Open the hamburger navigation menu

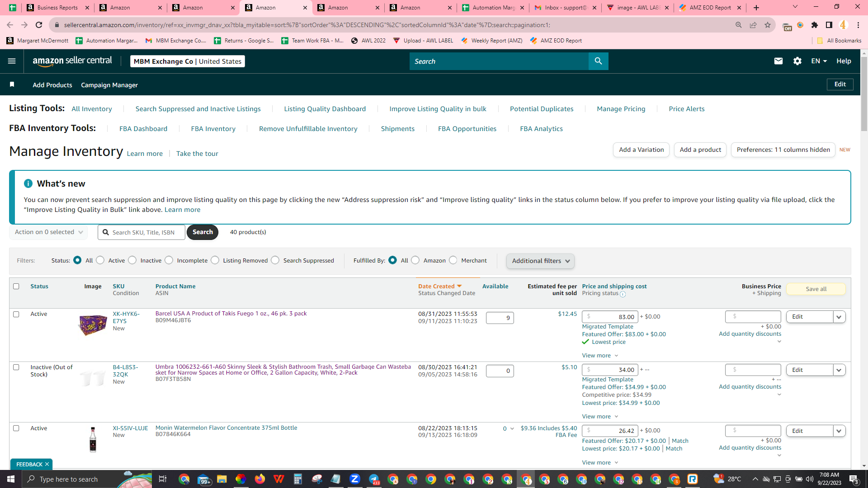coord(12,61)
